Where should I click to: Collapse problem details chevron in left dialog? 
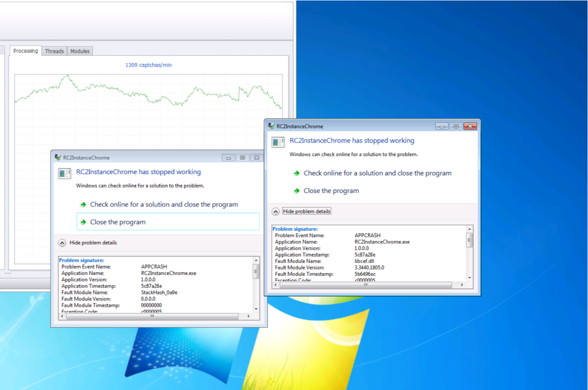(x=62, y=242)
